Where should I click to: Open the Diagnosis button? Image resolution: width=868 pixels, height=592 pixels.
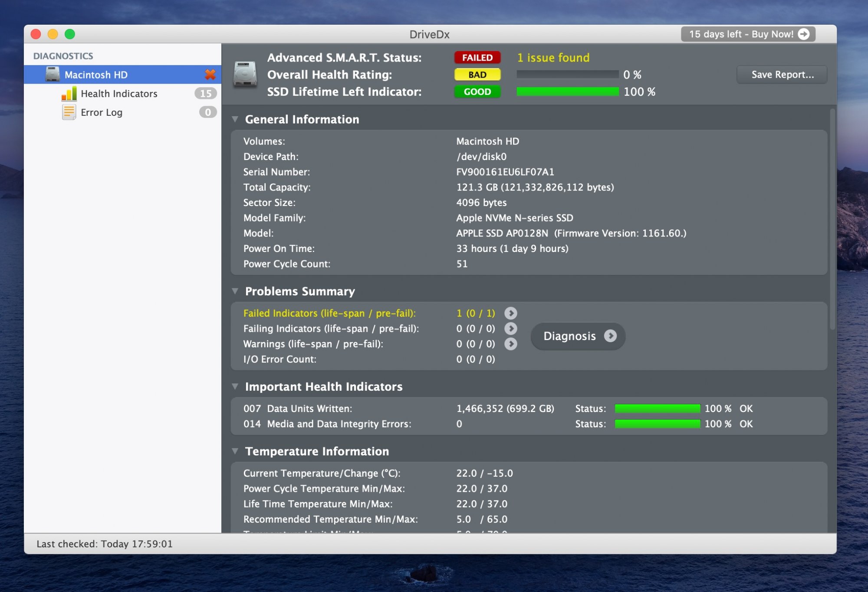click(x=578, y=336)
